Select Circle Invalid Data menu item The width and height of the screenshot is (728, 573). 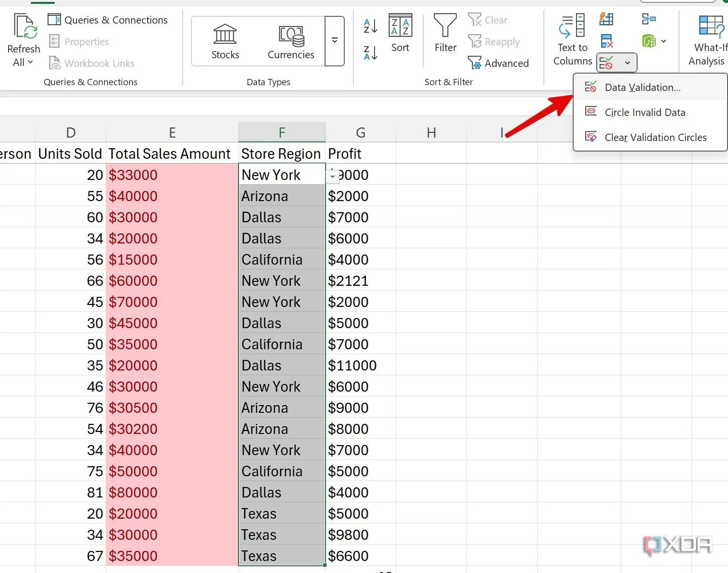(x=644, y=112)
